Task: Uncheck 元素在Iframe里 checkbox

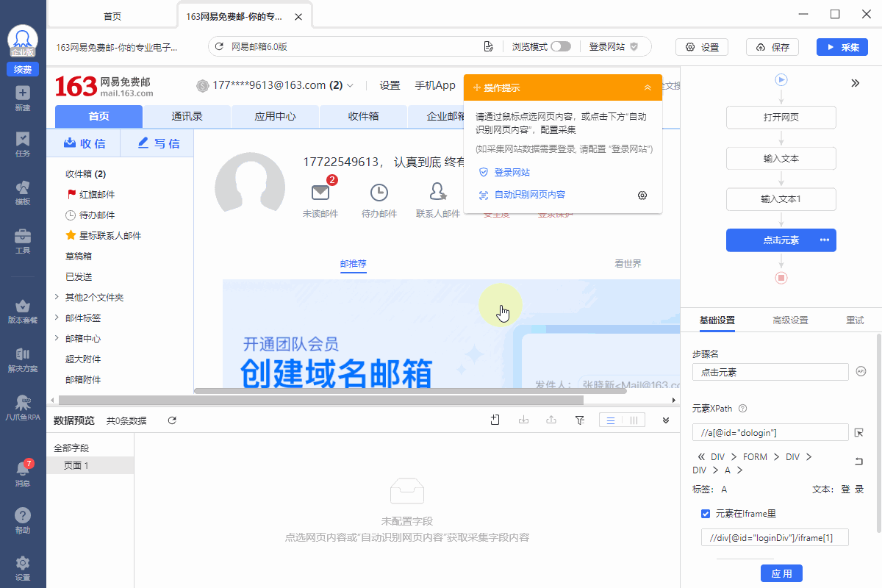Action: pyautogui.click(x=706, y=513)
